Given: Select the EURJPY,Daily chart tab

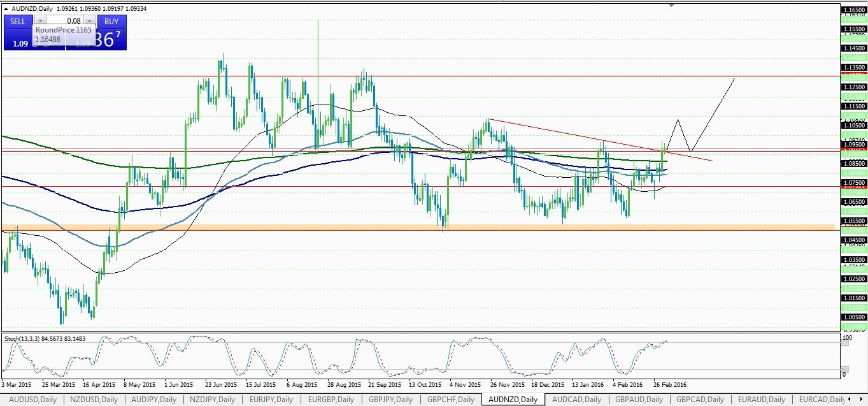Looking at the screenshot, I should coord(271,400).
